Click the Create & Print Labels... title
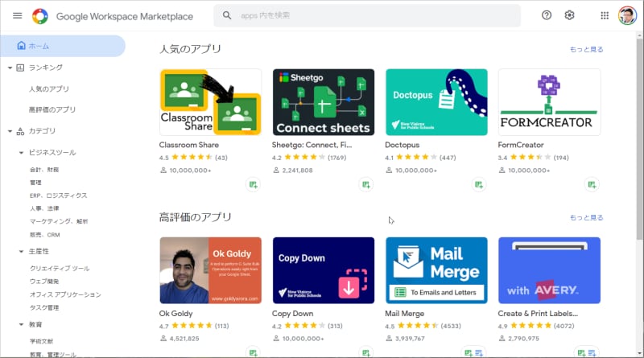Screen dimensions: 644x358 (x=538, y=313)
